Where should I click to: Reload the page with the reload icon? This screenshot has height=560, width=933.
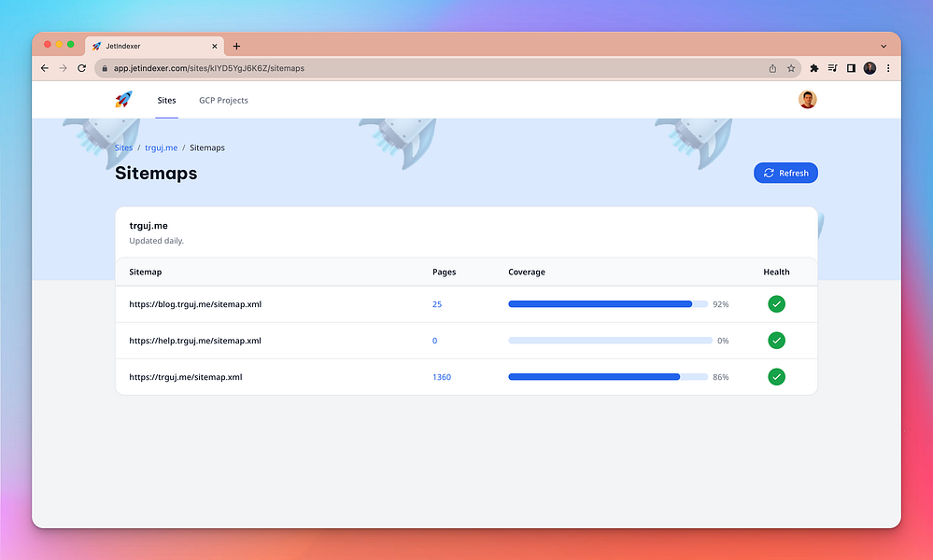coord(81,68)
